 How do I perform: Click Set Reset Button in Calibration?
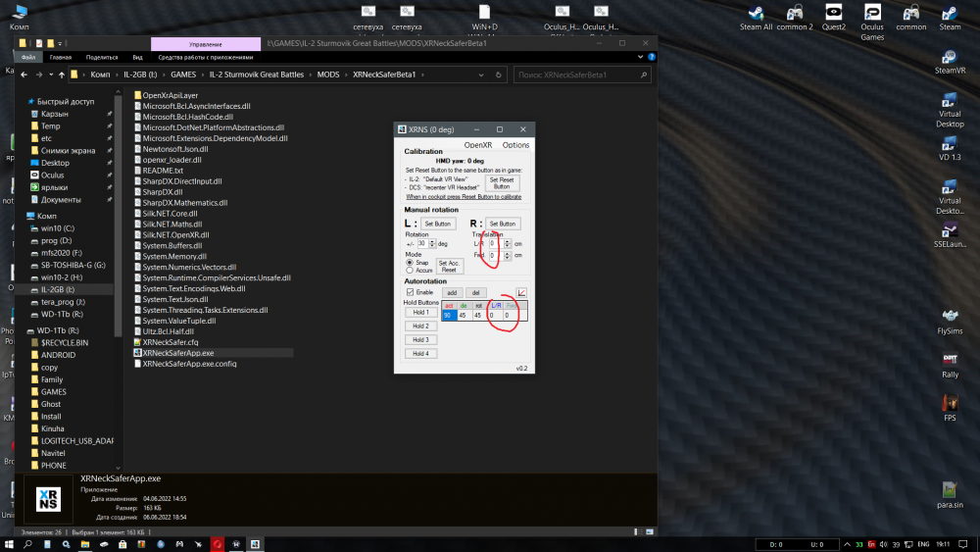pyautogui.click(x=502, y=182)
